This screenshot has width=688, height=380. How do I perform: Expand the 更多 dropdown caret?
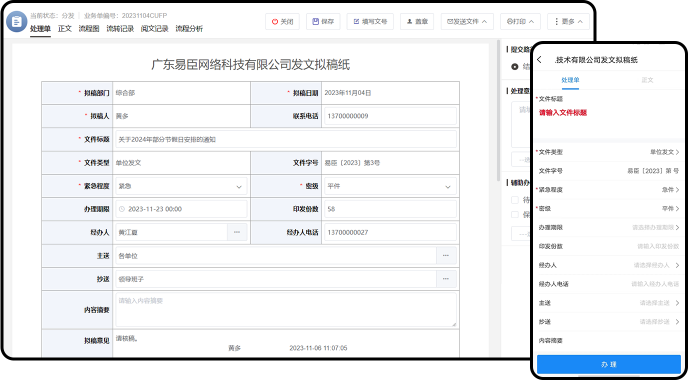[x=580, y=22]
